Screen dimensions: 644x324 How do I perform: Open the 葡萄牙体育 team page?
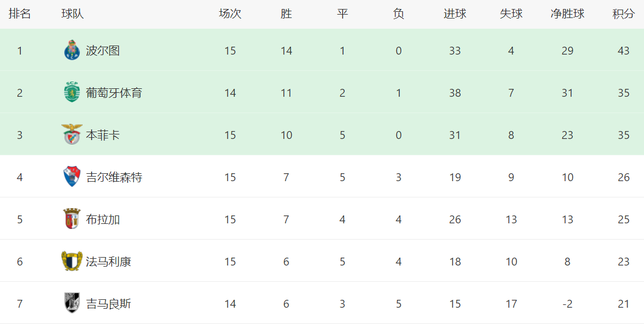tap(114, 93)
